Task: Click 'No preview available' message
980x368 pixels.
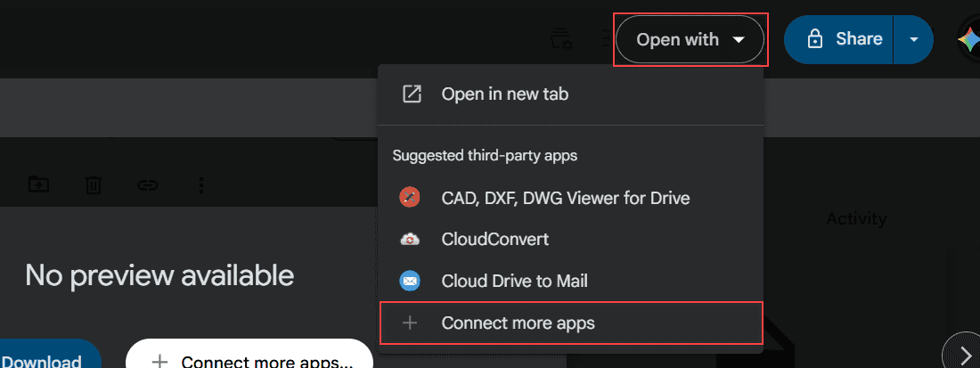Action: (159, 275)
